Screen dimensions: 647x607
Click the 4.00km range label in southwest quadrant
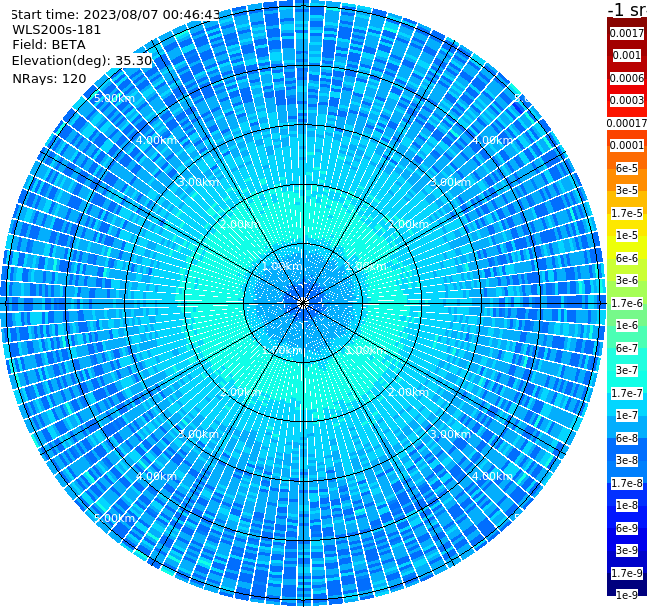click(156, 476)
